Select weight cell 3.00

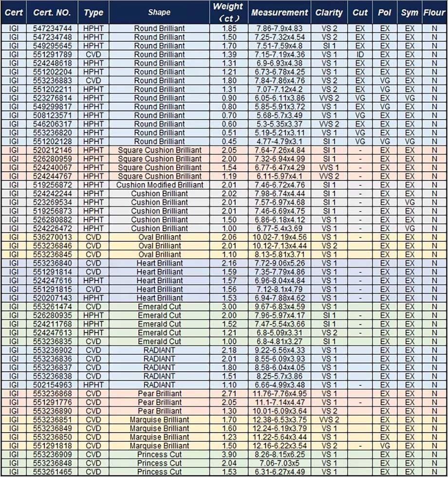229,307
